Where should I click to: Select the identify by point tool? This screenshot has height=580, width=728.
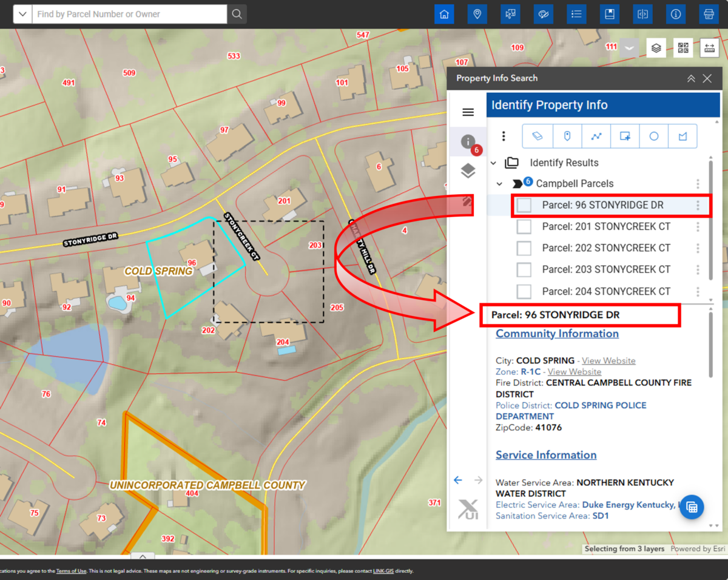pyautogui.click(x=567, y=137)
